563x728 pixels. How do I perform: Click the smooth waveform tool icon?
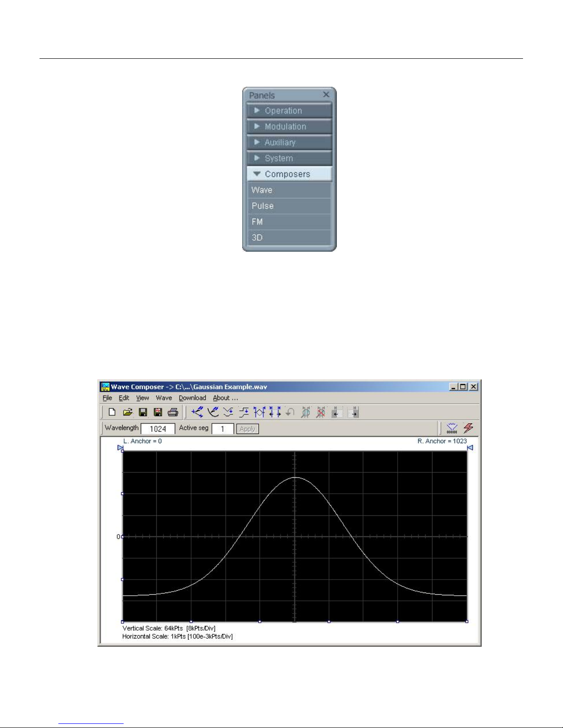[228, 412]
